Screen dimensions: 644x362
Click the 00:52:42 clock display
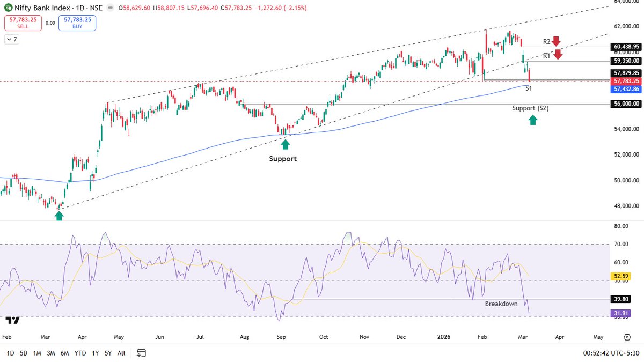point(595,353)
